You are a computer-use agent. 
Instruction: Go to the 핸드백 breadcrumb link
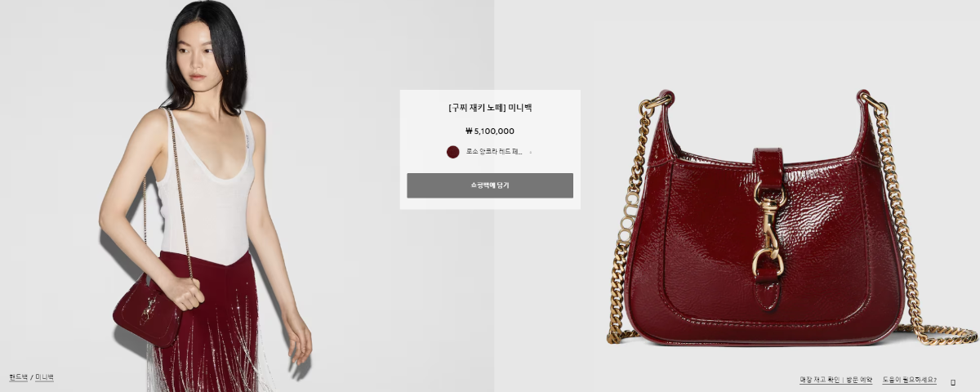pyautogui.click(x=18, y=377)
